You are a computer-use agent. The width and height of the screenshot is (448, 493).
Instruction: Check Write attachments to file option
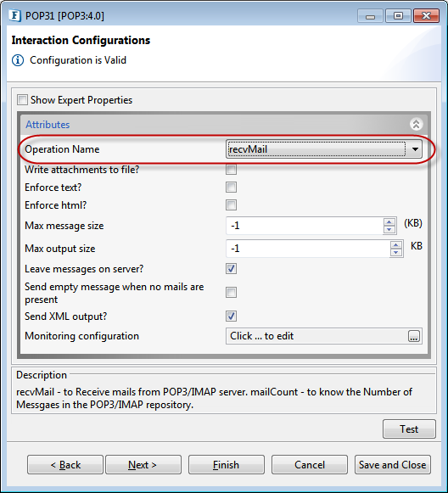231,170
